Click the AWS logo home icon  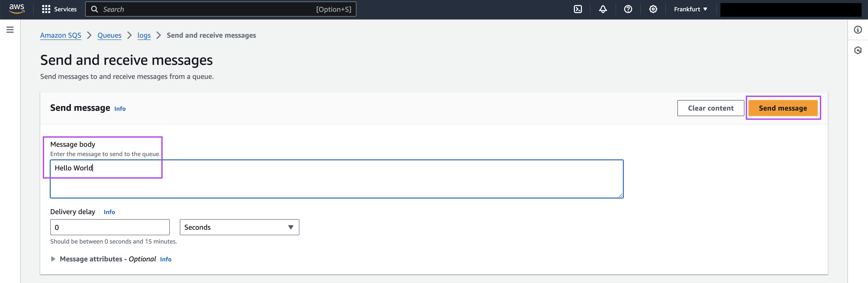click(17, 9)
